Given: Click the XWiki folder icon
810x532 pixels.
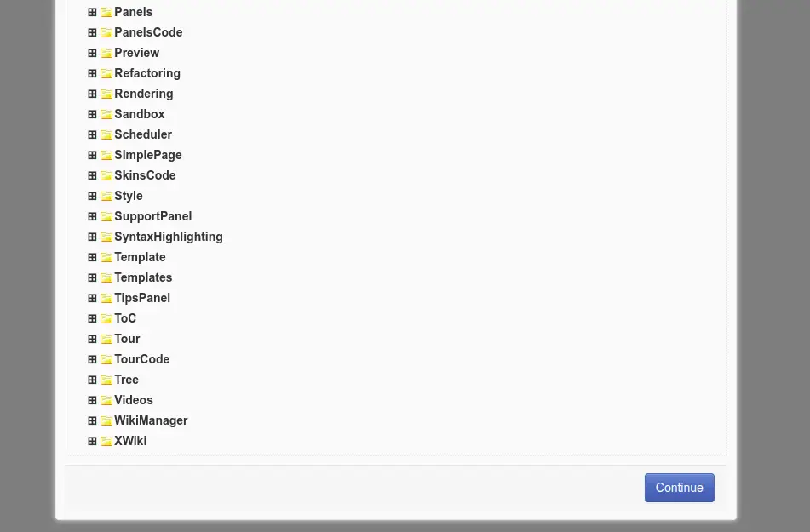Looking at the screenshot, I should 106,441.
